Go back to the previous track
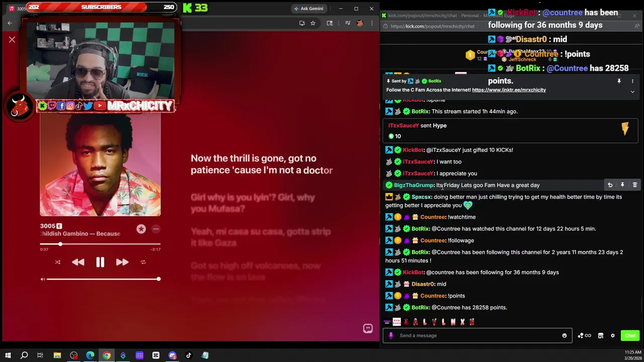The height and width of the screenshot is (362, 644). [x=78, y=262]
